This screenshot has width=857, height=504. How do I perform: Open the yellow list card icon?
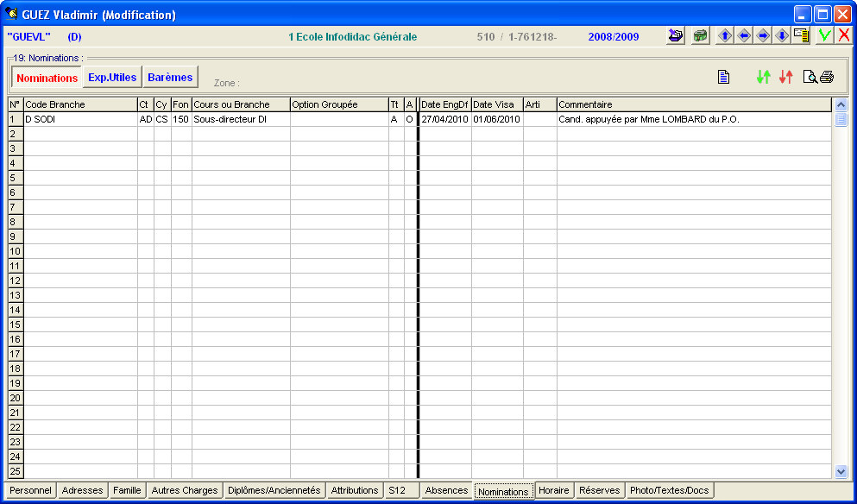(x=801, y=36)
